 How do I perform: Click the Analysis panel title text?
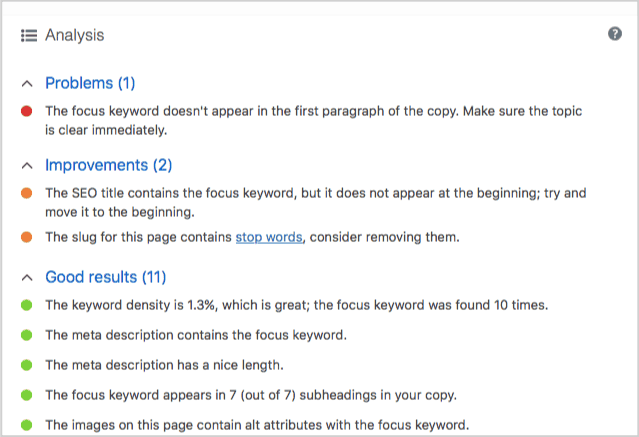click(75, 35)
